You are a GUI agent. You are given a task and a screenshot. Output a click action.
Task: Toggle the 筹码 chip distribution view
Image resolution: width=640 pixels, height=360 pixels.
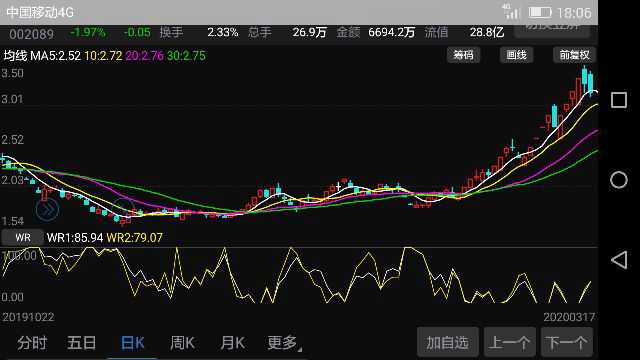pos(463,55)
